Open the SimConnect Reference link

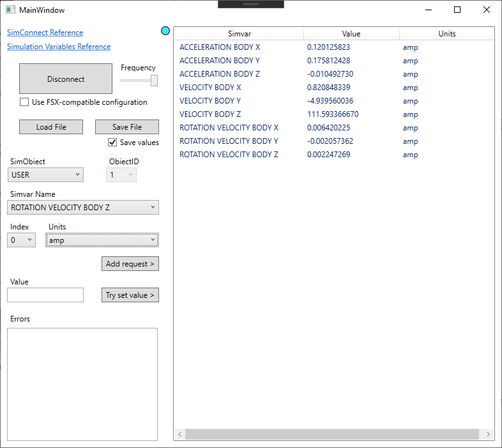pyautogui.click(x=45, y=33)
